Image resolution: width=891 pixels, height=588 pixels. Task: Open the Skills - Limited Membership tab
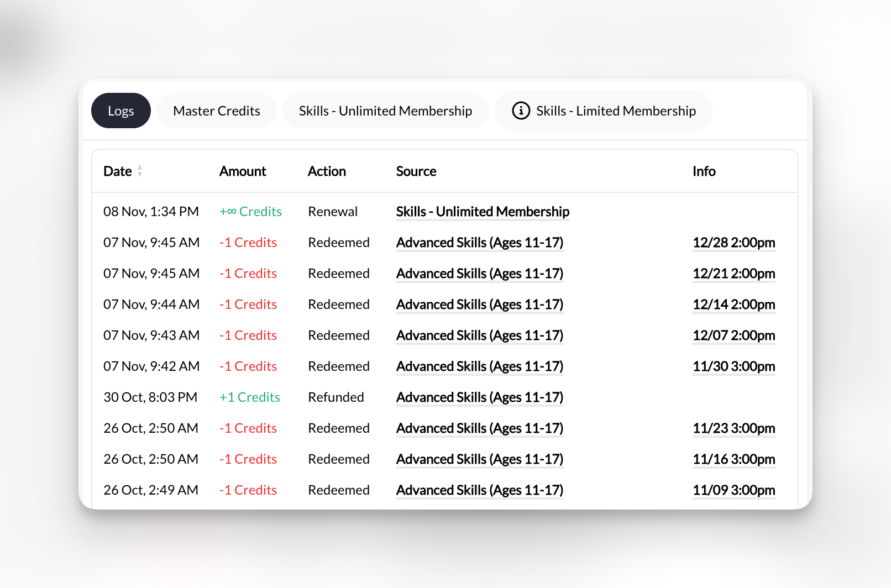(x=615, y=111)
